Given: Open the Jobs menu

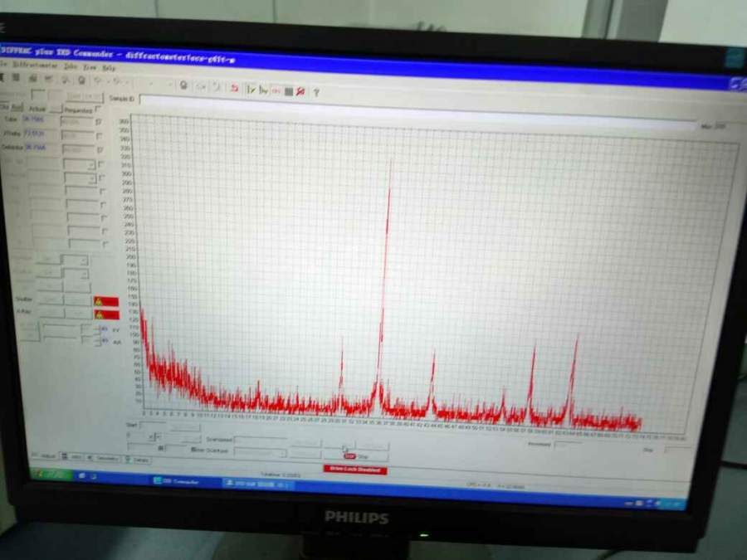Looking at the screenshot, I should click(71, 66).
